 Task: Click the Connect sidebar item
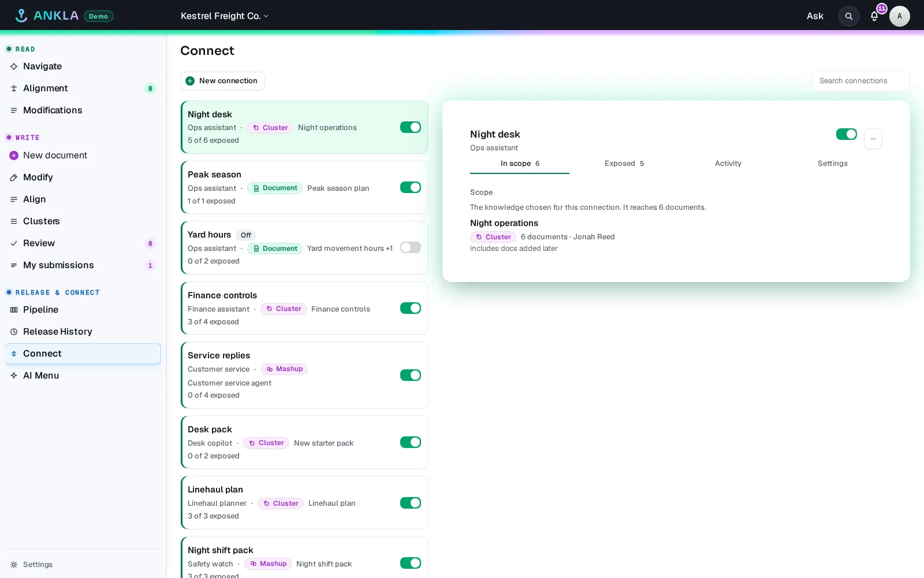point(83,354)
